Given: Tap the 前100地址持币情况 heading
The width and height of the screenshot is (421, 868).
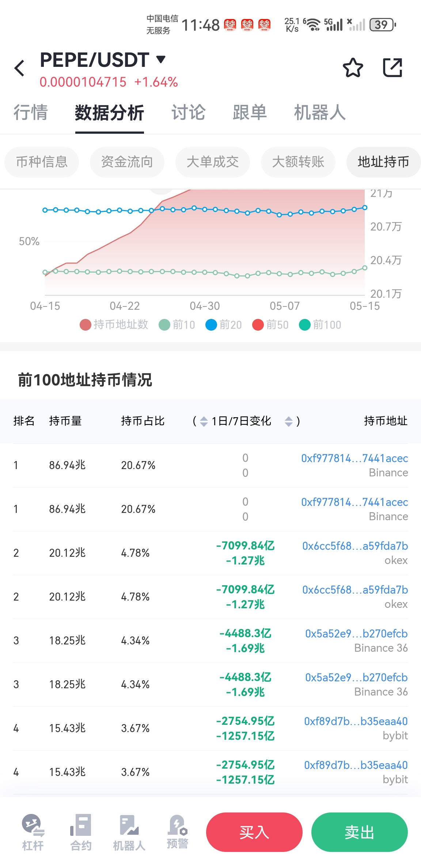Looking at the screenshot, I should (x=85, y=380).
